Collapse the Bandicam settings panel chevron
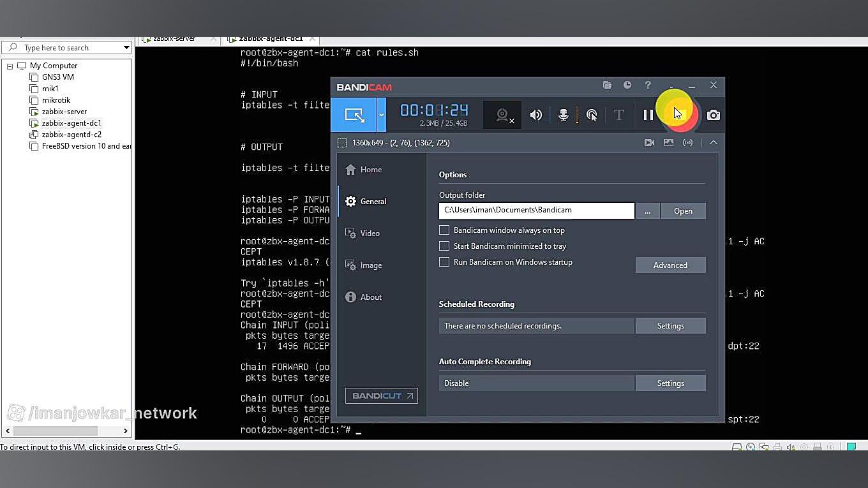 point(714,143)
